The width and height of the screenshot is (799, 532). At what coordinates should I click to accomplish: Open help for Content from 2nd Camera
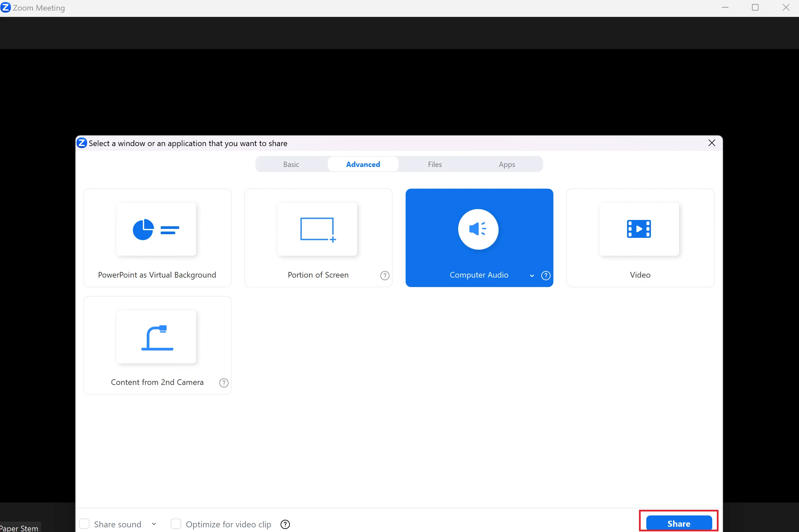pyautogui.click(x=224, y=383)
